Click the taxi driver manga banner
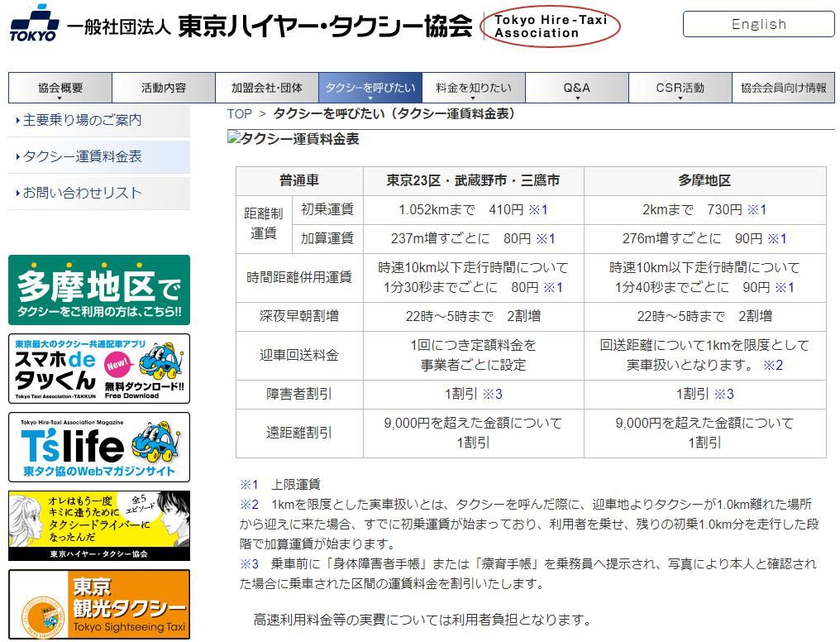The image size is (840, 642). pos(98,527)
